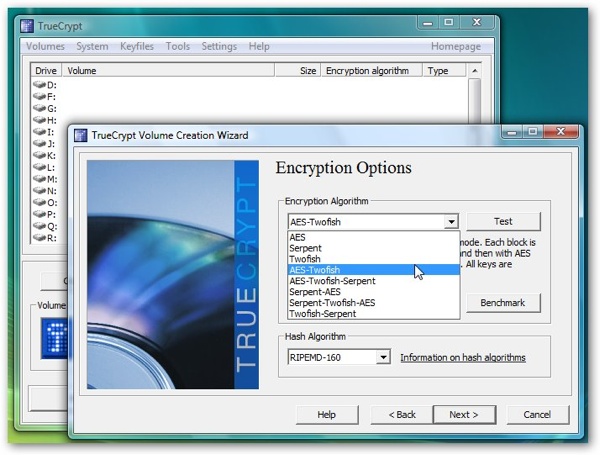
Task: Pick the highlighted AES-Twofish list entry
Action: (x=373, y=270)
